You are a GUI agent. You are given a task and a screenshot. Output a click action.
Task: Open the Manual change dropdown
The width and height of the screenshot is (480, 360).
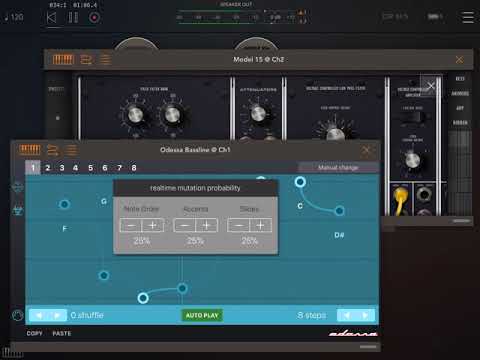338,167
